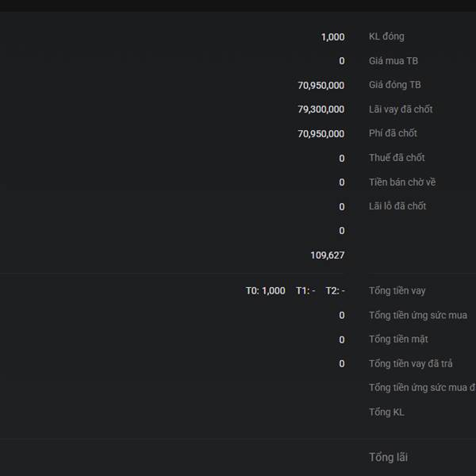The width and height of the screenshot is (476, 476).
Task: Click the 79,300,000 value
Action: click(x=321, y=109)
